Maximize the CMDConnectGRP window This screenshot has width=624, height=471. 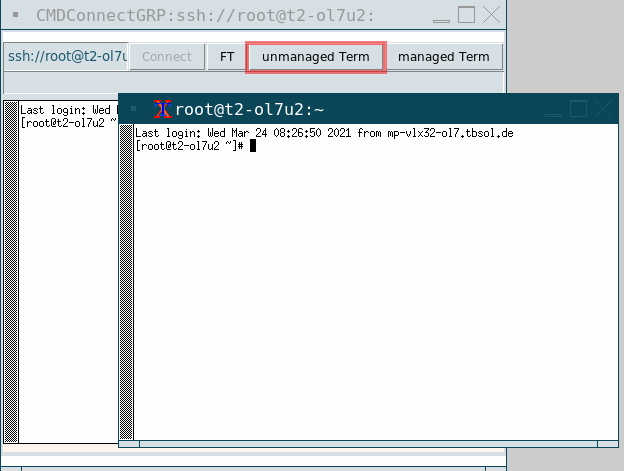pyautogui.click(x=467, y=15)
